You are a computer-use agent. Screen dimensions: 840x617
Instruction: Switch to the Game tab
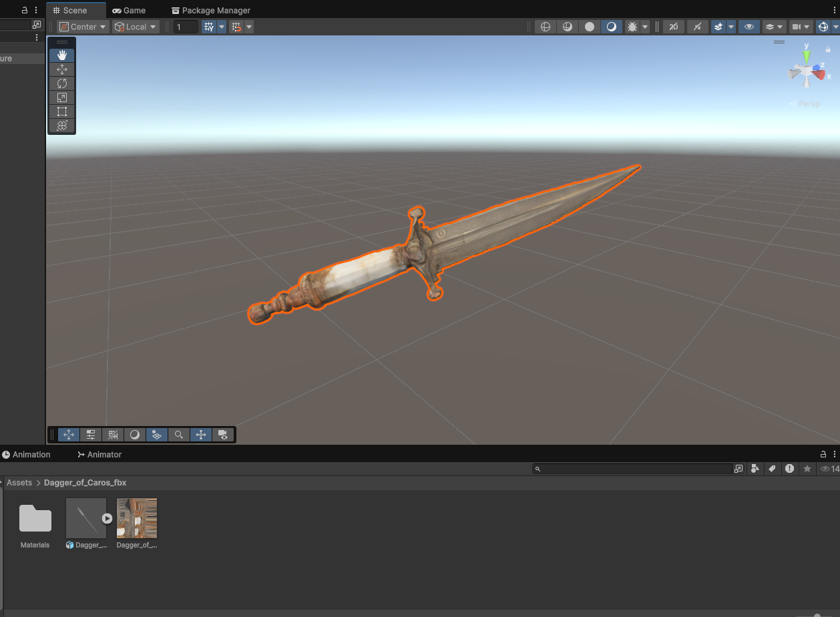tap(129, 11)
